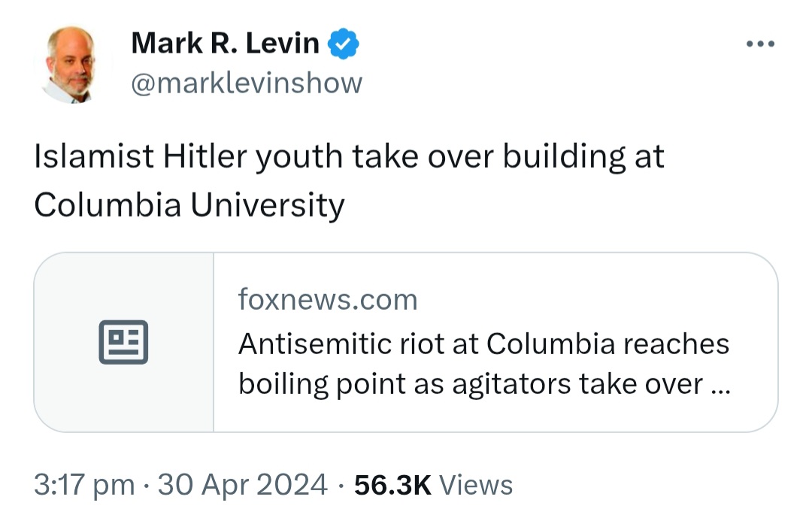812x530 pixels.
Task: Click the newspaper article icon in link card
Action: pyautogui.click(x=123, y=342)
